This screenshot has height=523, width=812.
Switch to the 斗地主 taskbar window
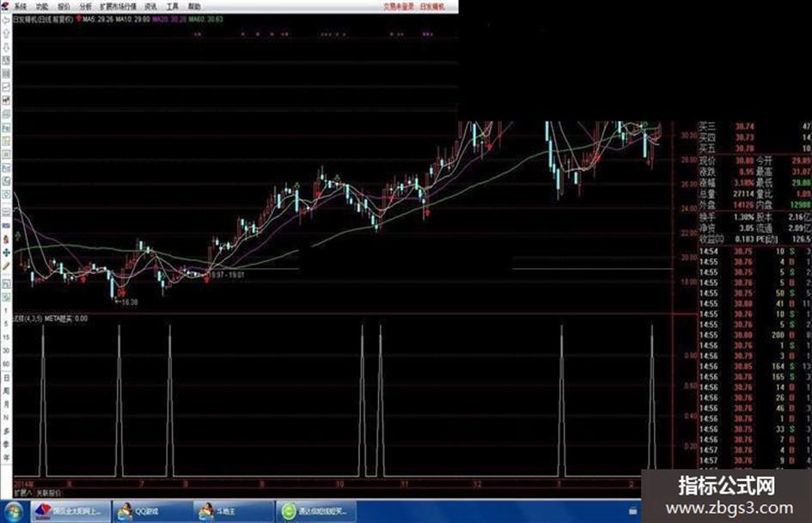(234, 512)
